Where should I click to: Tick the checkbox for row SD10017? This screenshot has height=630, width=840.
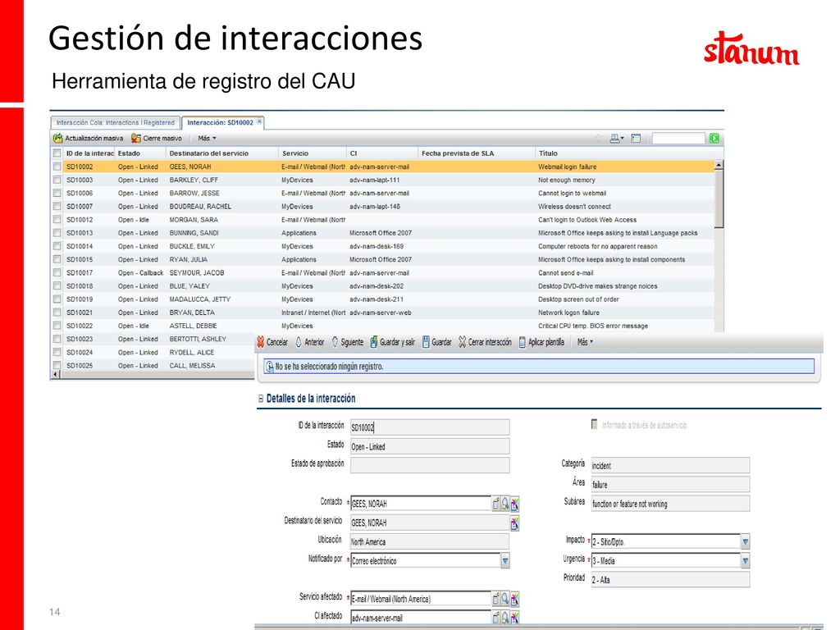[x=57, y=272]
